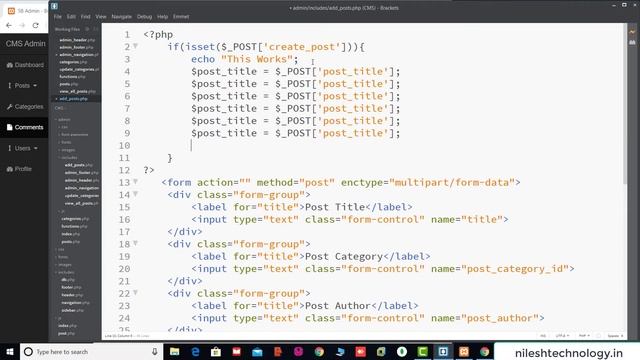
Task: Collapse the admin folder in file tree
Action: [x=63, y=120]
